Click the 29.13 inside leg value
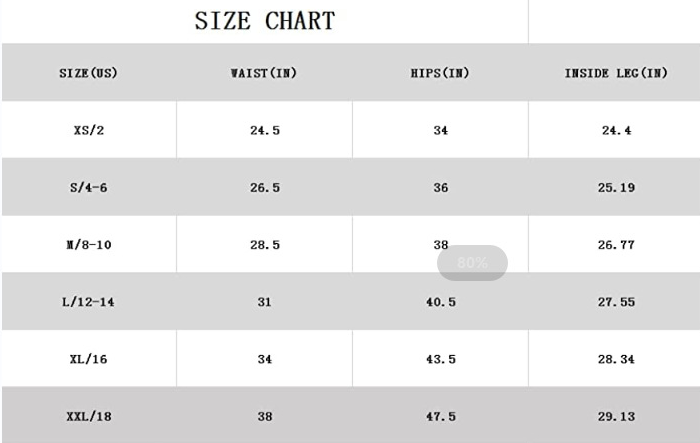700x443 pixels. 615,416
